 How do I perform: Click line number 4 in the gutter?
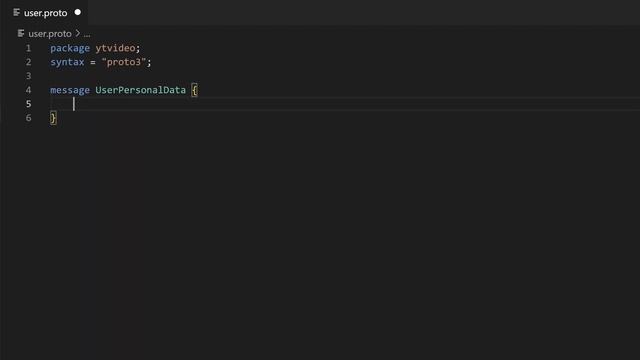tap(28, 90)
